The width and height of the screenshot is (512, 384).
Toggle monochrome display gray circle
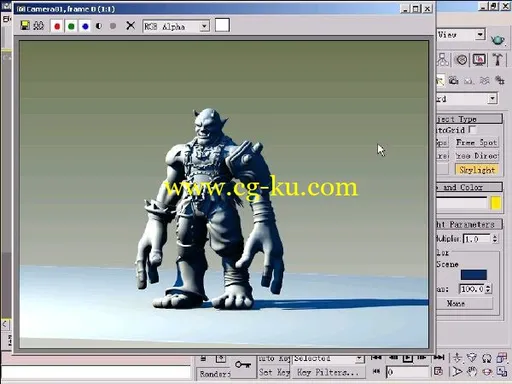[x=113, y=26]
